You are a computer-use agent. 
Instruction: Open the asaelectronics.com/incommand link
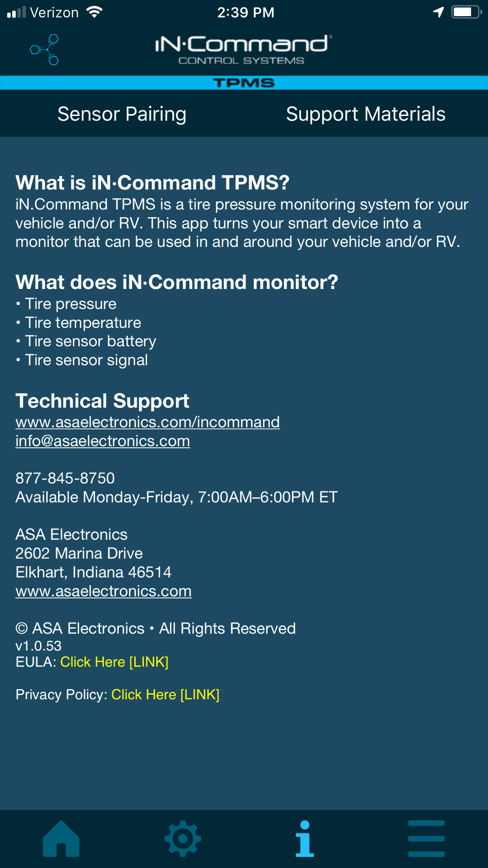tap(148, 422)
